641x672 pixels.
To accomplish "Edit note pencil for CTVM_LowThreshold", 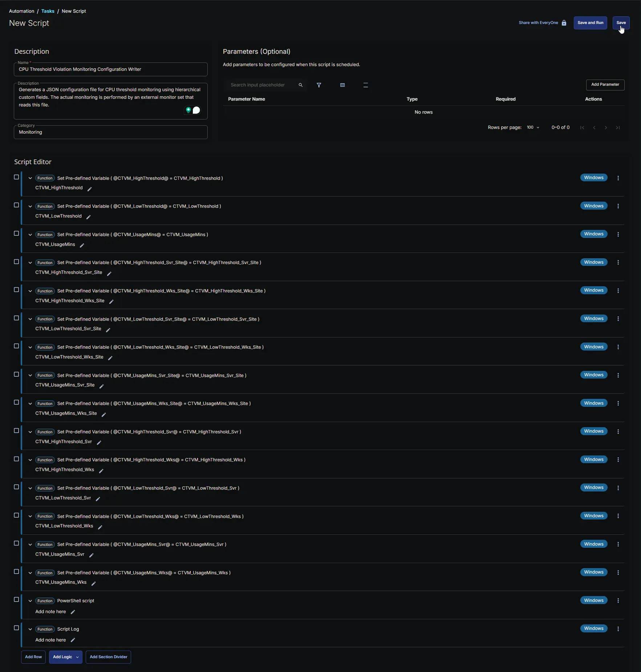I will pos(89,217).
